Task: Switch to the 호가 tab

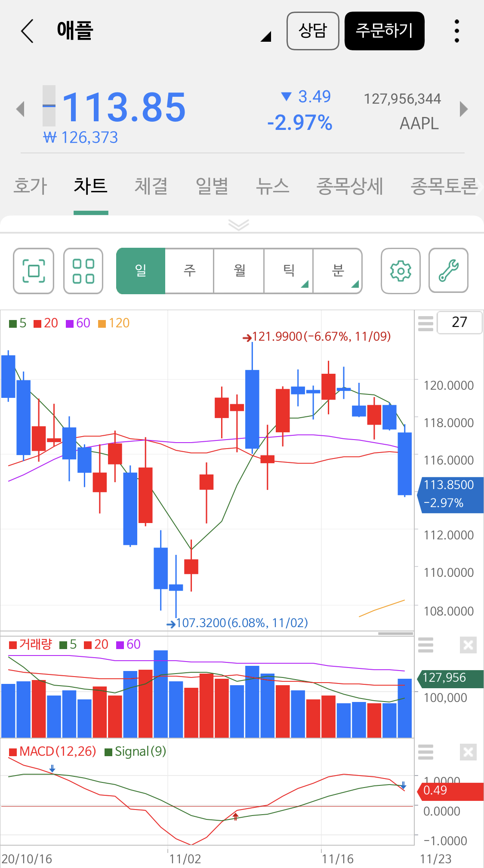Action: tap(30, 186)
